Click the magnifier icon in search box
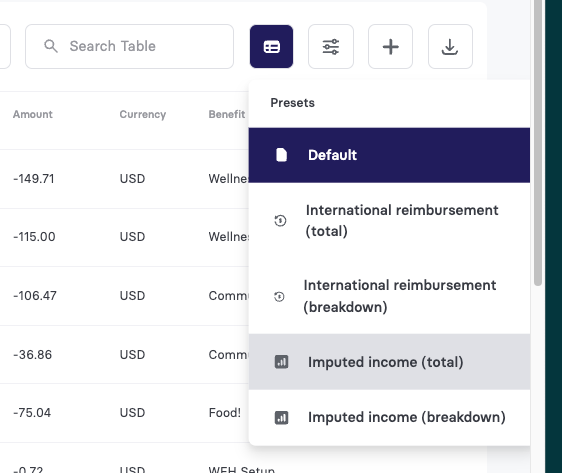This screenshot has height=473, width=562. click(x=51, y=46)
